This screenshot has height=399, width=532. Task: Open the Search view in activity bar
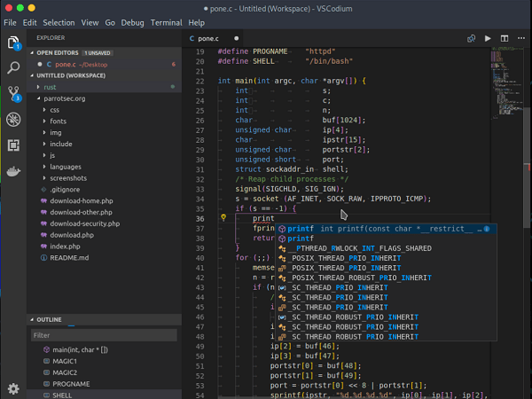pos(13,67)
